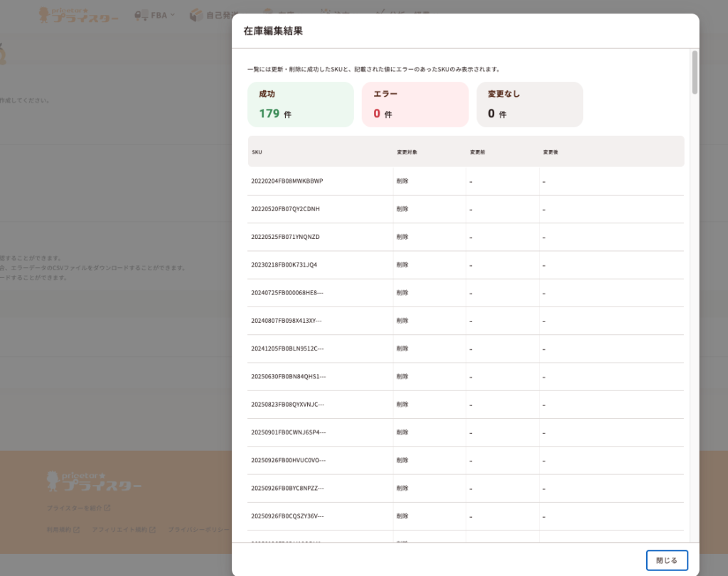Click the external link icon beside プライスターを紹介
Viewport: 728px width, 576px height.
(x=107, y=508)
